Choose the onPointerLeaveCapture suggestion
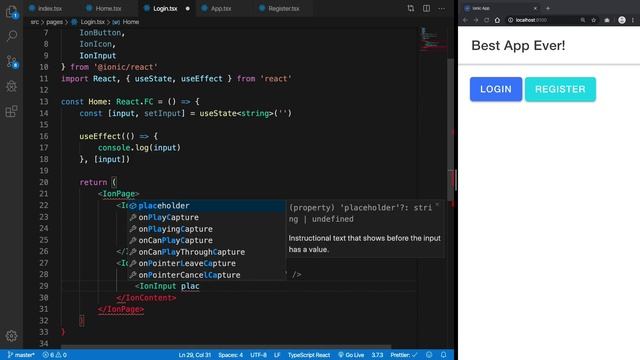This screenshot has width=640, height=360. 207,263
